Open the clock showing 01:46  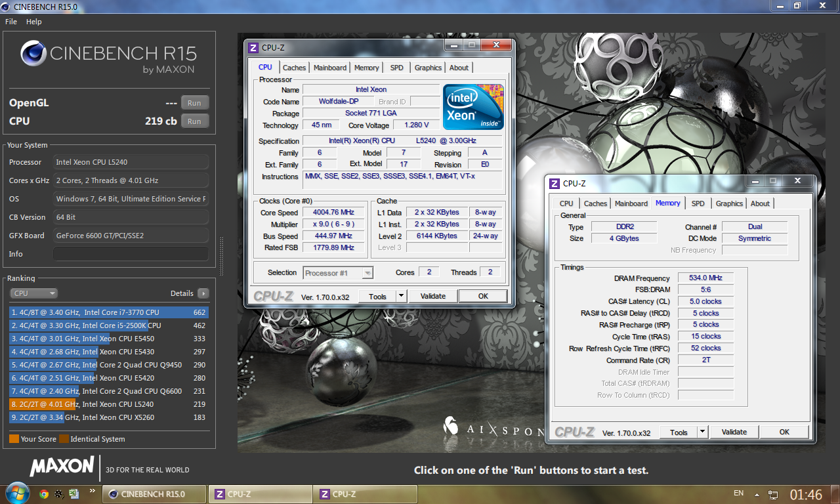click(x=806, y=494)
